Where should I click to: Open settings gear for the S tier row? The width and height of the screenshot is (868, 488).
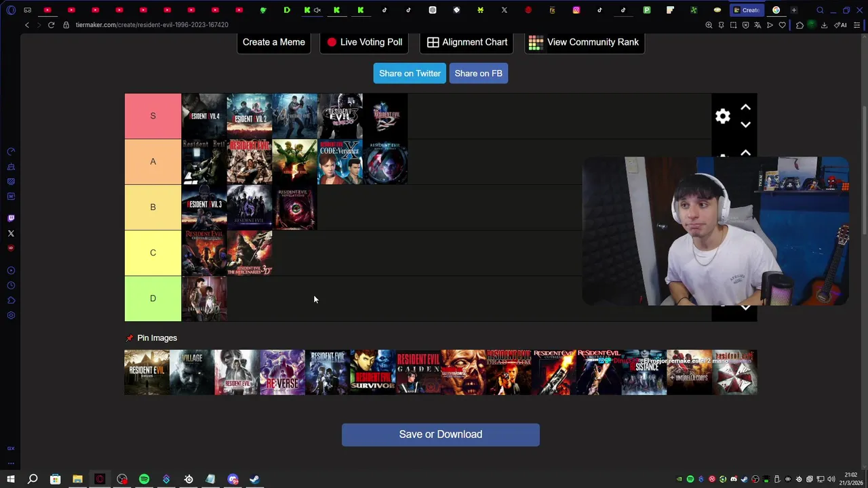[723, 116]
